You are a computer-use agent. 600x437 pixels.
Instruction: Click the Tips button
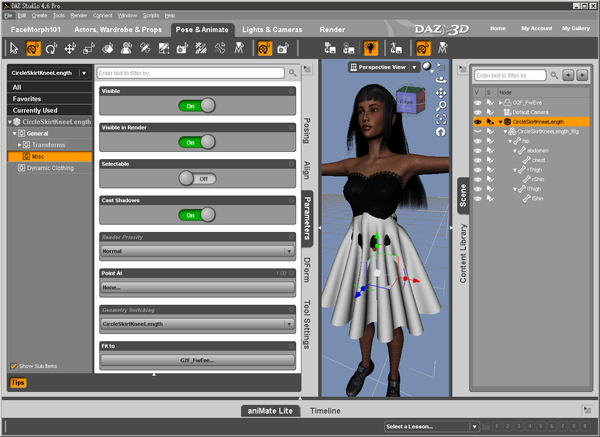pos(18,383)
